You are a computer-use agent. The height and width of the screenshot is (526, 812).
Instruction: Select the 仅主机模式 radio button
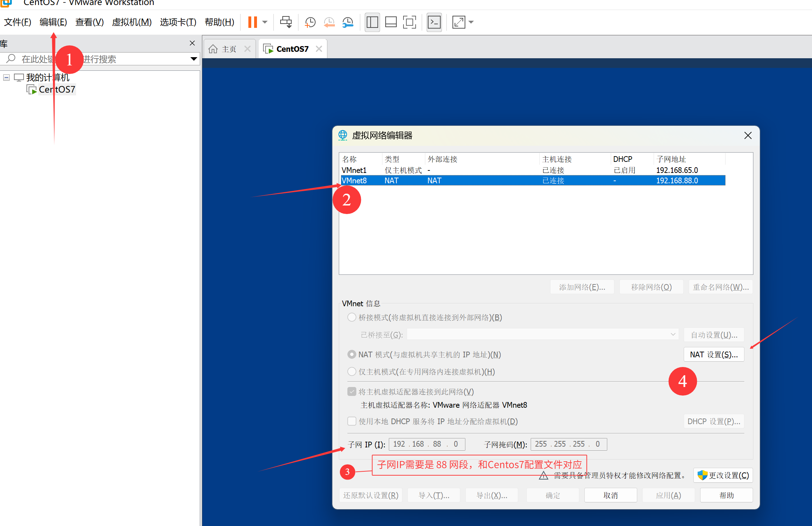pos(352,372)
